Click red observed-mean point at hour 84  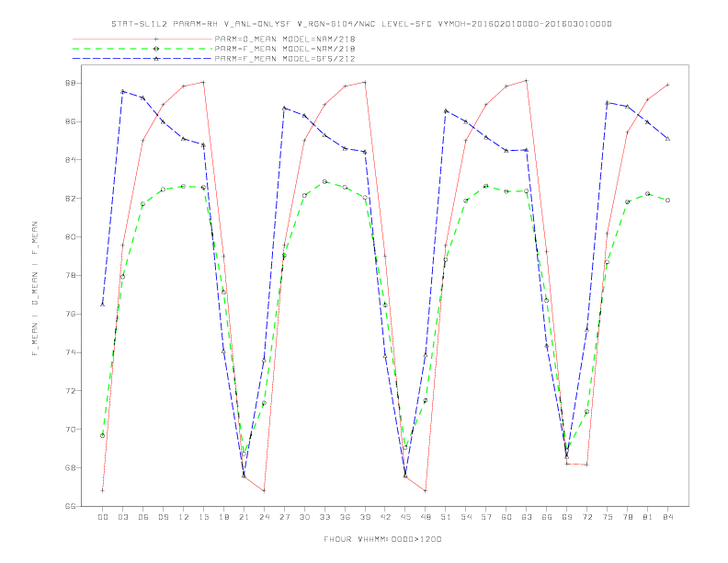click(668, 85)
